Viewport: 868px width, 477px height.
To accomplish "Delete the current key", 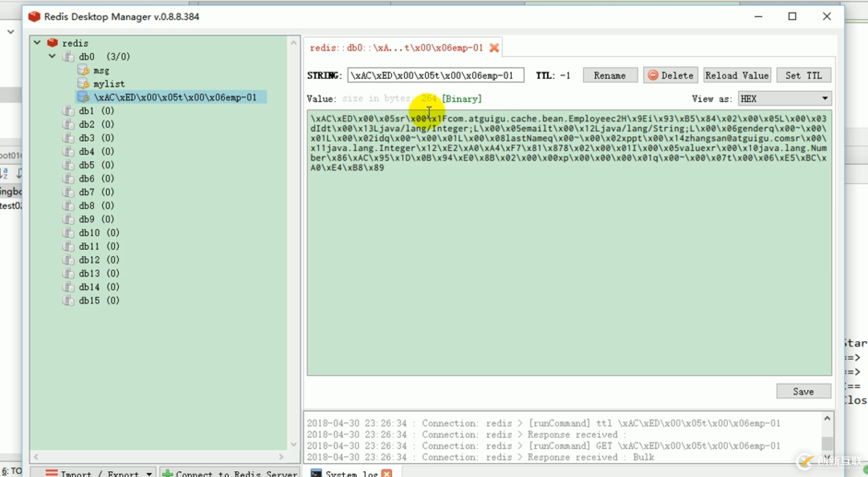I will pos(670,75).
